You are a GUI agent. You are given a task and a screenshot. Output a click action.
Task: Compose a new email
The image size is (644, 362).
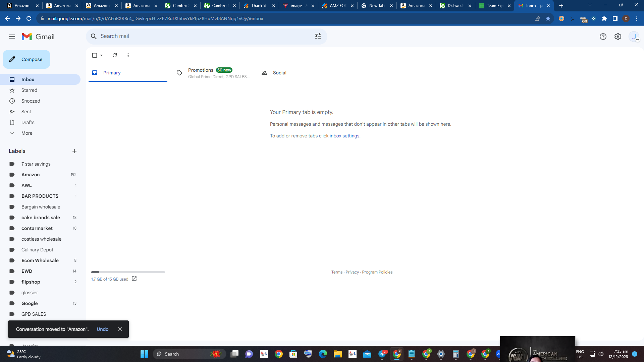point(26,59)
